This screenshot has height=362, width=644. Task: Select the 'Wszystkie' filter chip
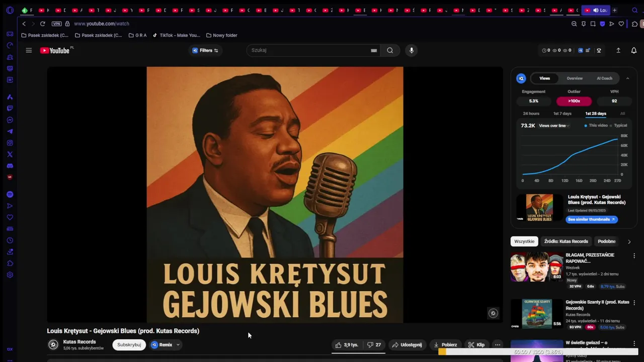(524, 241)
